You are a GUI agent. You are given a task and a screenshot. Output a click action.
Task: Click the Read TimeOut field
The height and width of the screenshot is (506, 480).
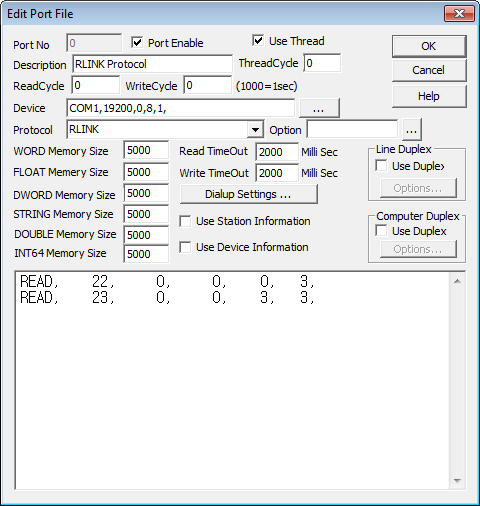(277, 152)
